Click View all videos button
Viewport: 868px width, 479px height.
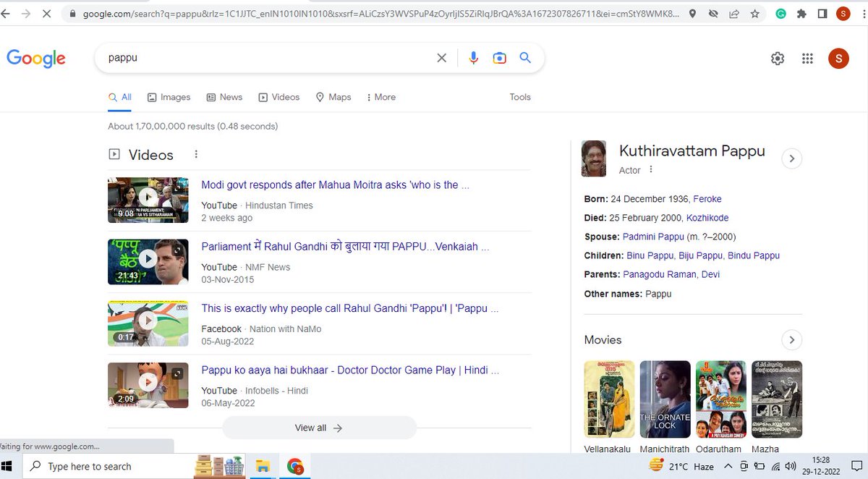pos(319,428)
